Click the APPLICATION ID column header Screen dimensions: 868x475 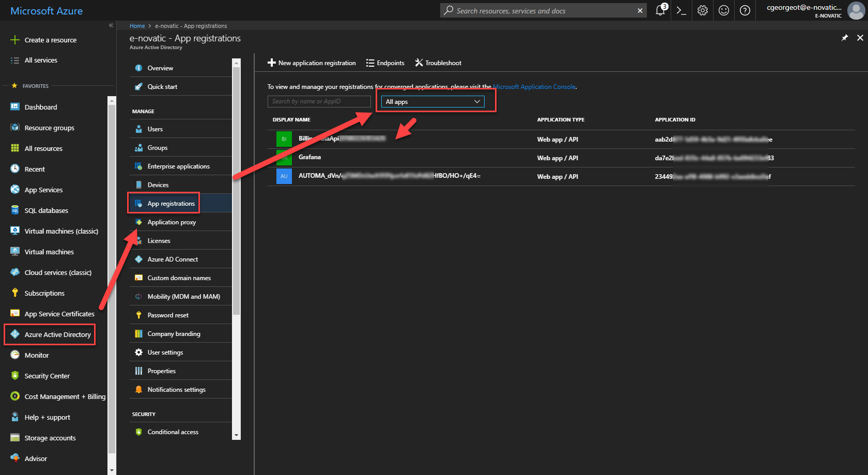tap(675, 120)
